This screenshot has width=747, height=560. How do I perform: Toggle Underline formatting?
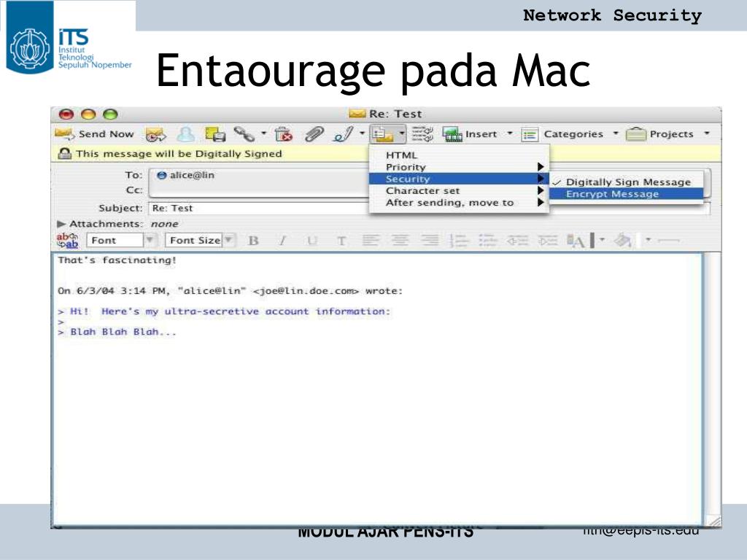[312, 241]
